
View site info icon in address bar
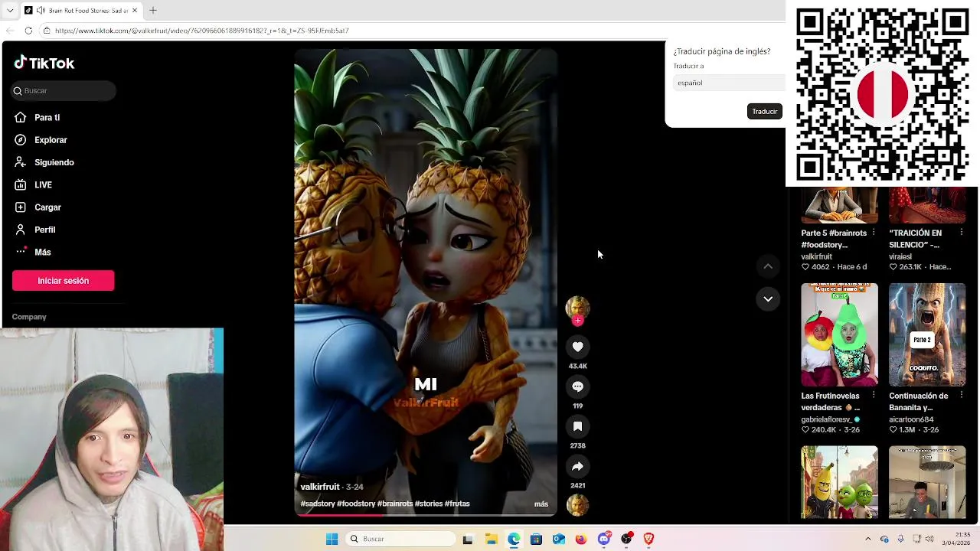(47, 31)
